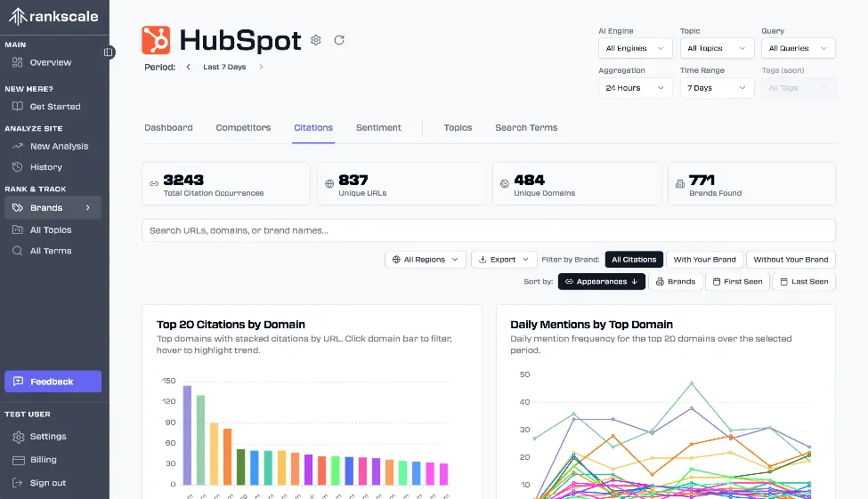868x499 pixels.
Task: Click the Total Citation Occurrences card
Action: tap(226, 183)
